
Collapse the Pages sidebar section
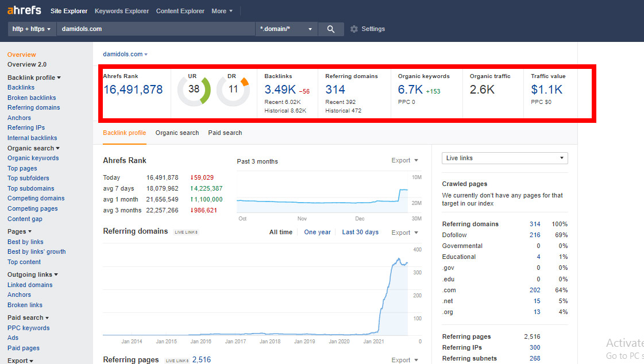click(20, 231)
